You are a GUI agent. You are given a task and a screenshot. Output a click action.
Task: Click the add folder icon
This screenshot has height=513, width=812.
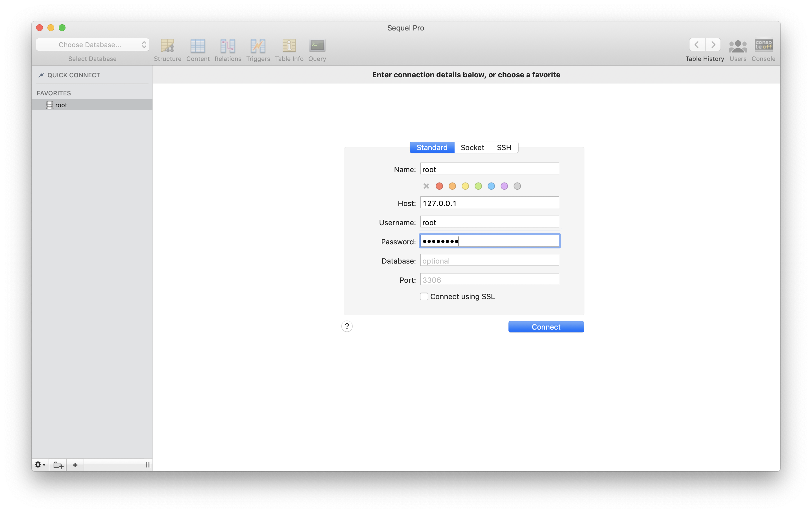[x=58, y=465]
